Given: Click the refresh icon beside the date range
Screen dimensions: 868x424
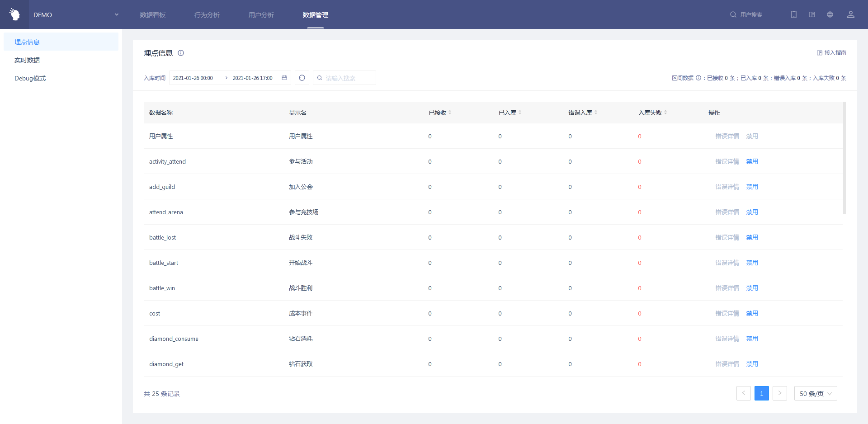Looking at the screenshot, I should click(x=302, y=78).
